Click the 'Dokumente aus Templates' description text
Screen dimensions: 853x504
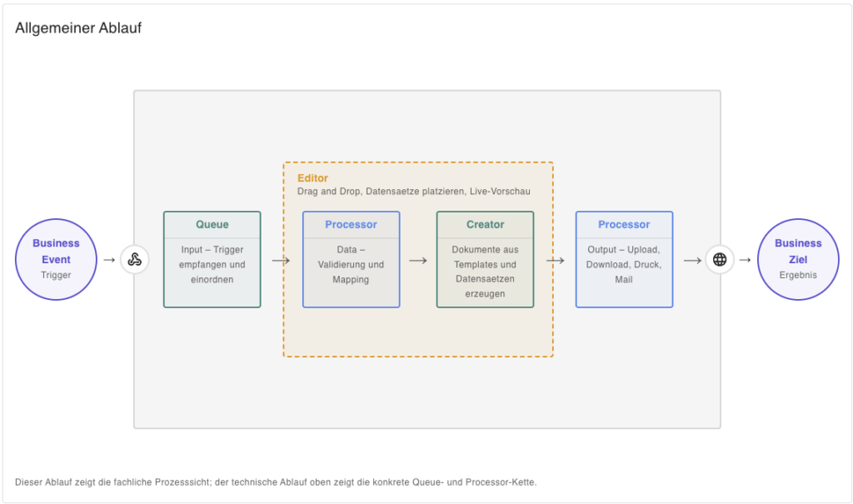486,272
